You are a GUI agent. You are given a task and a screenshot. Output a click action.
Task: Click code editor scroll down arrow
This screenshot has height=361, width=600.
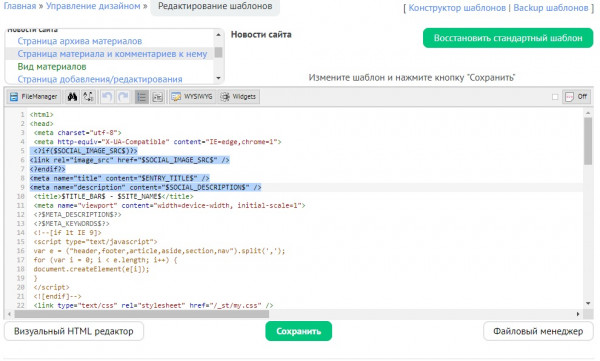click(588, 304)
